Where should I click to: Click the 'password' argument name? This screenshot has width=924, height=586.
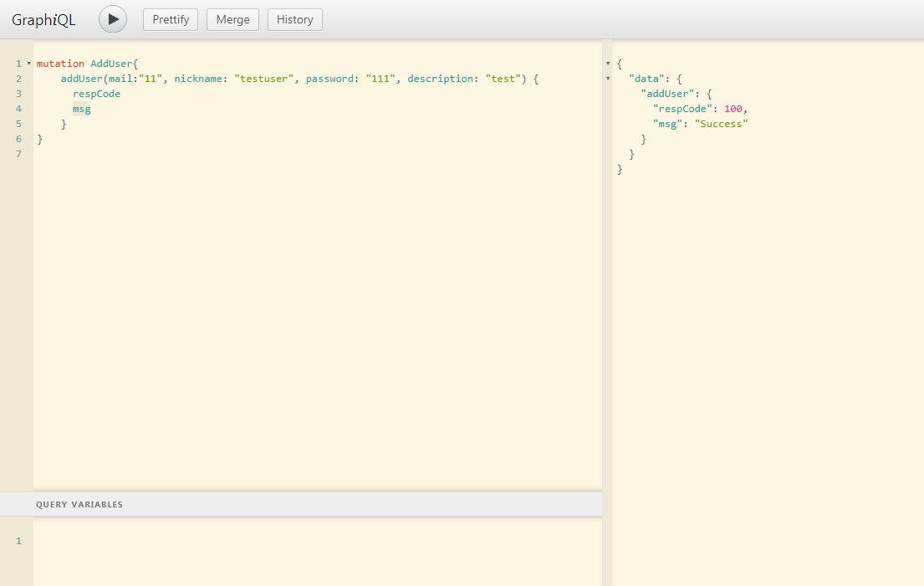[x=329, y=79]
